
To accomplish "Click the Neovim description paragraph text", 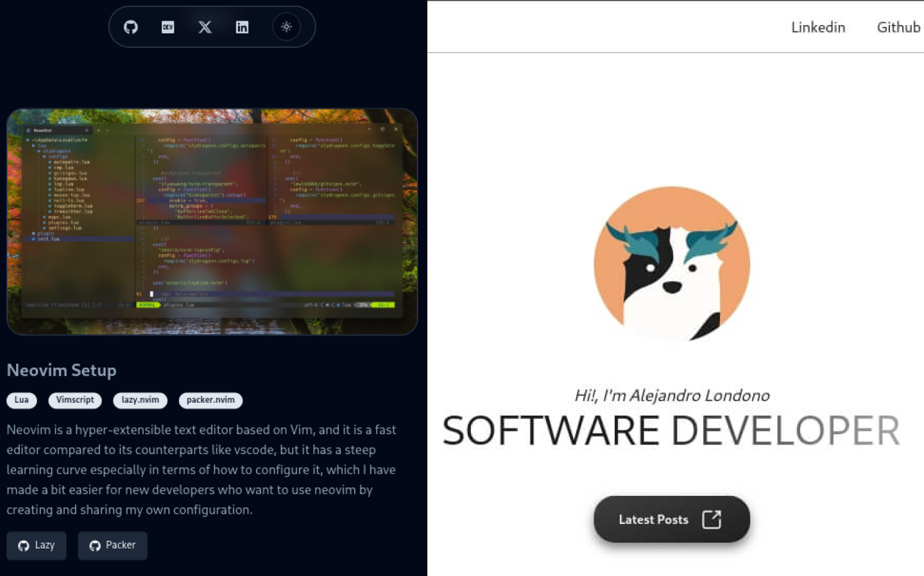I will (202, 470).
